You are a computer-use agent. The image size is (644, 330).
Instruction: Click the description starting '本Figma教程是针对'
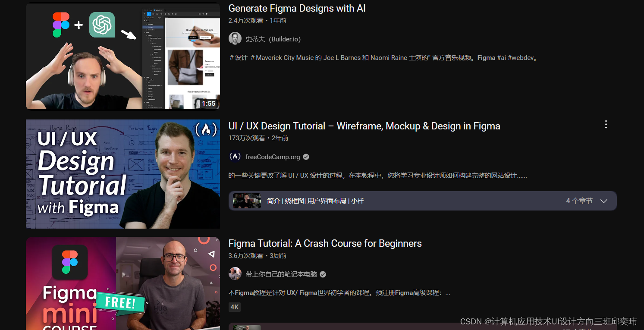[339, 293]
